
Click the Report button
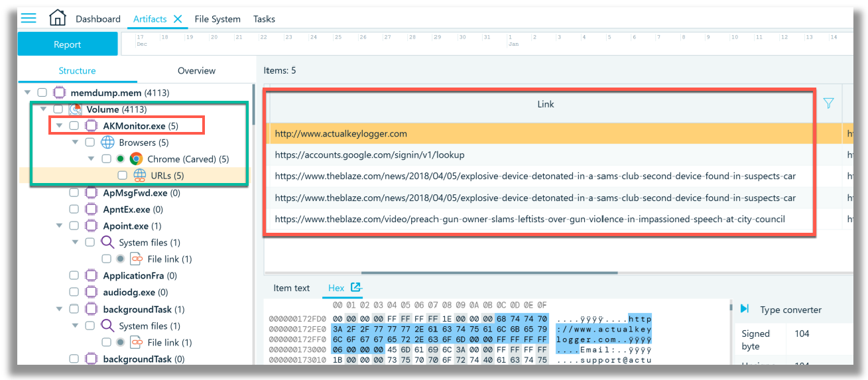click(x=68, y=44)
